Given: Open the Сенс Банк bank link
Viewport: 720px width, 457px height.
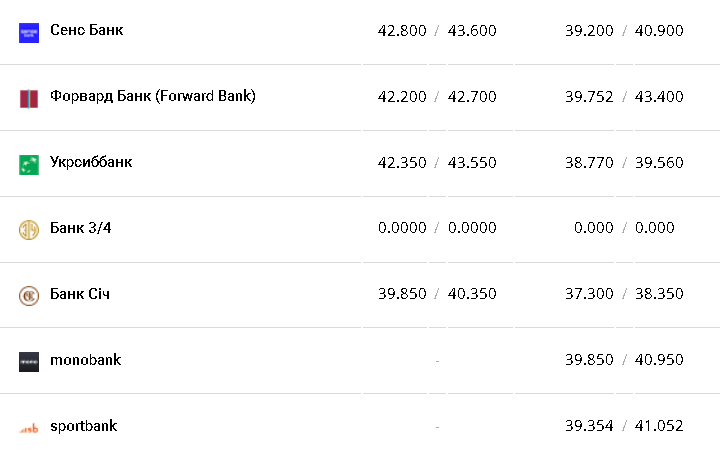Looking at the screenshot, I should pos(86,30).
